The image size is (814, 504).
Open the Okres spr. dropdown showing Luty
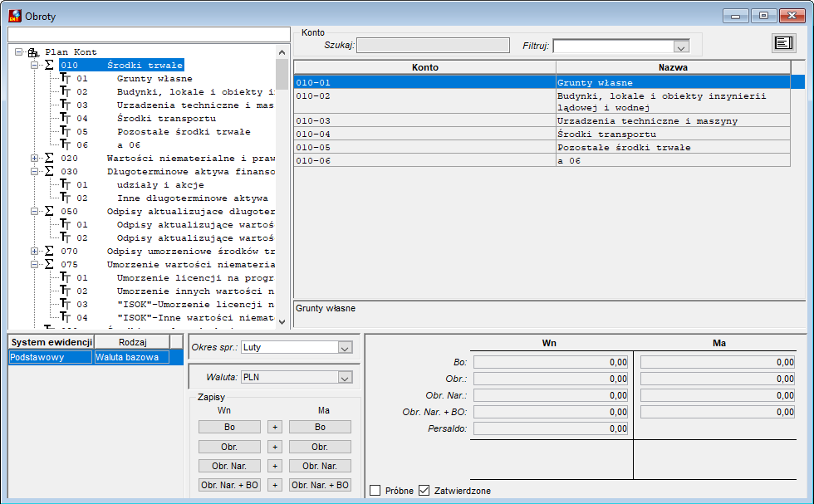[x=345, y=348]
